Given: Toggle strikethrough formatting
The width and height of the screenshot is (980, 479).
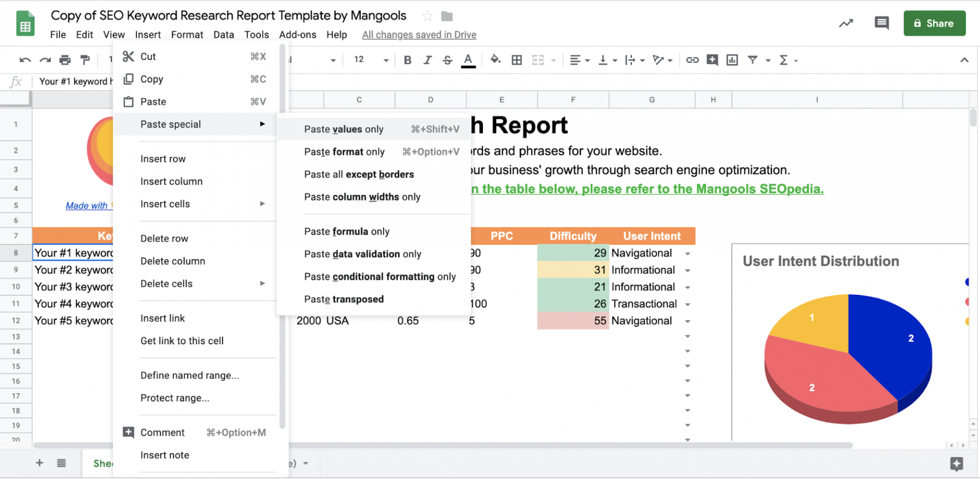Looking at the screenshot, I should point(447,60).
